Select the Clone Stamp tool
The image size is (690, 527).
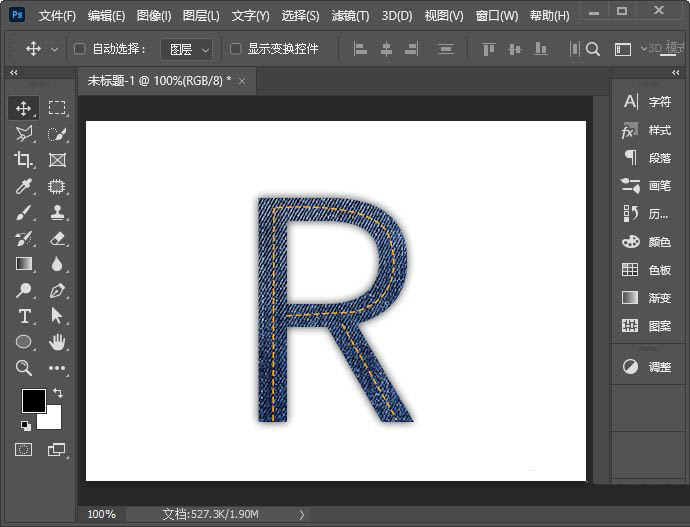(57, 212)
